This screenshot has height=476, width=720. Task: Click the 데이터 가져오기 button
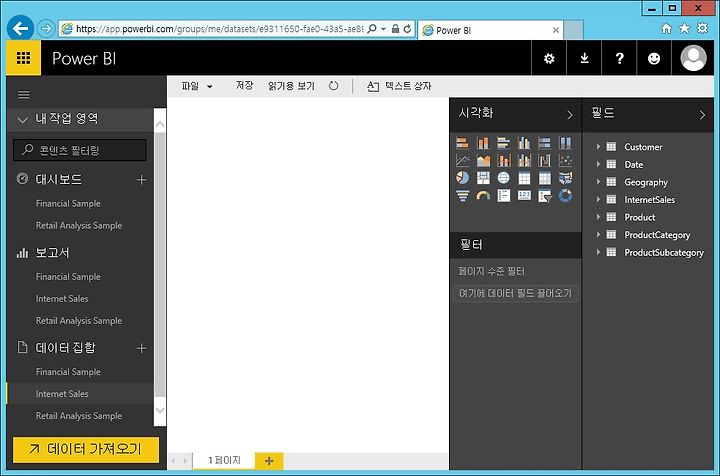point(86,449)
